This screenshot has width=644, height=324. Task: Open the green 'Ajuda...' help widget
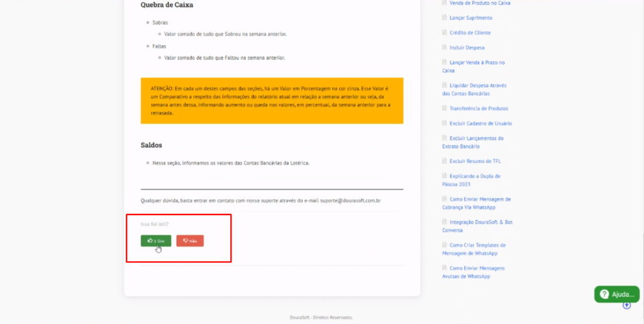(x=616, y=294)
